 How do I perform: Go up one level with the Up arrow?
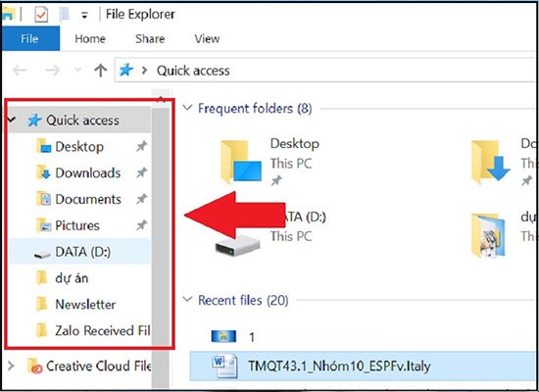click(100, 71)
